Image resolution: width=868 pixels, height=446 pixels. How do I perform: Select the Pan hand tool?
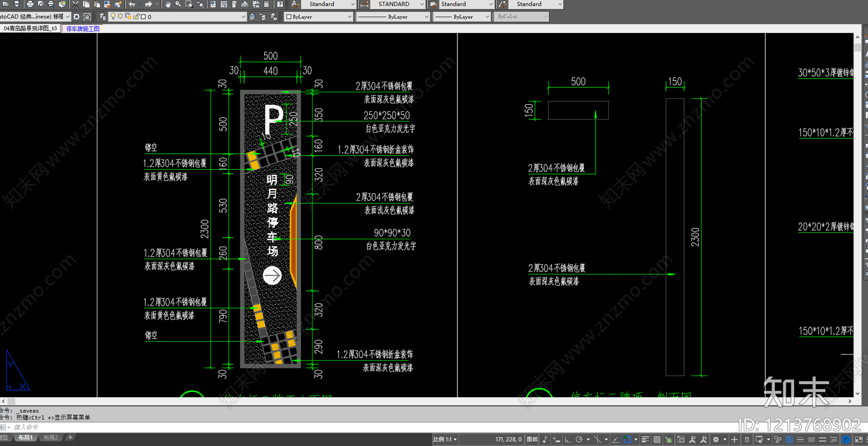click(168, 4)
